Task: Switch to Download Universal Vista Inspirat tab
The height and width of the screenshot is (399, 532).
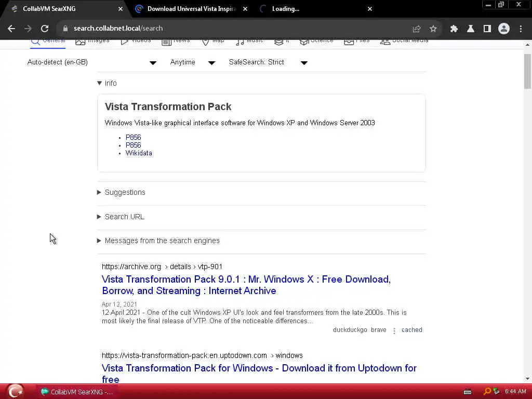Action: (x=191, y=9)
